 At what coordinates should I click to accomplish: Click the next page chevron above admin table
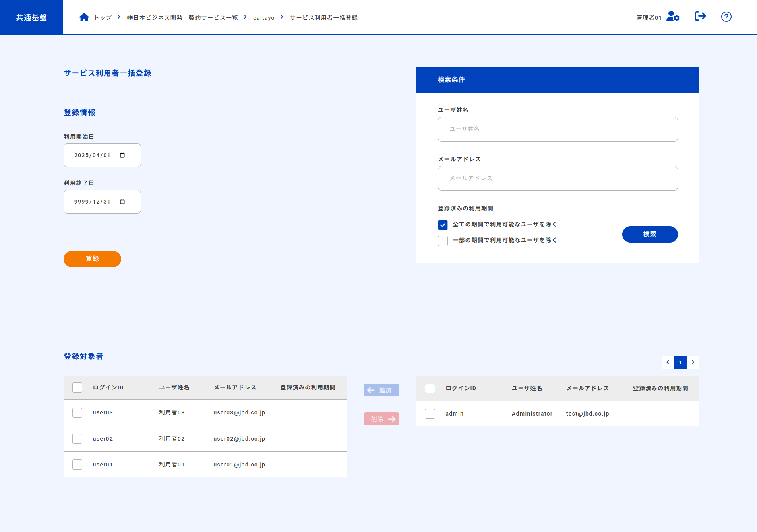click(693, 362)
